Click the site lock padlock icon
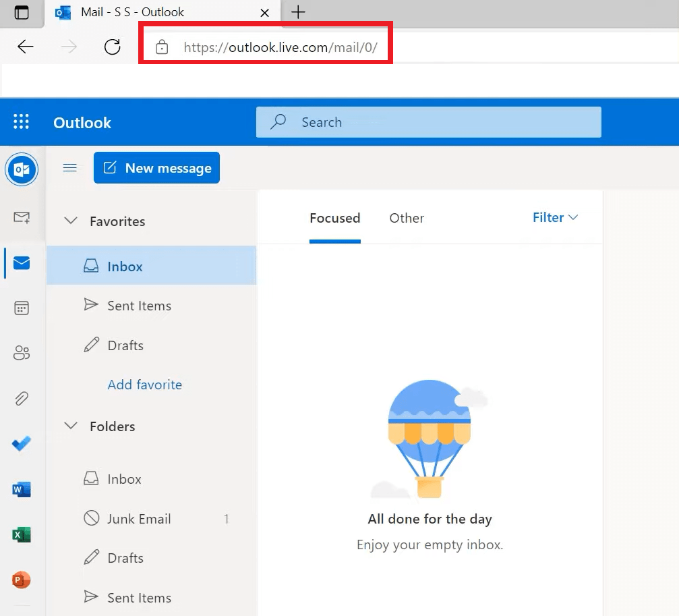The width and height of the screenshot is (679, 616). (x=162, y=47)
